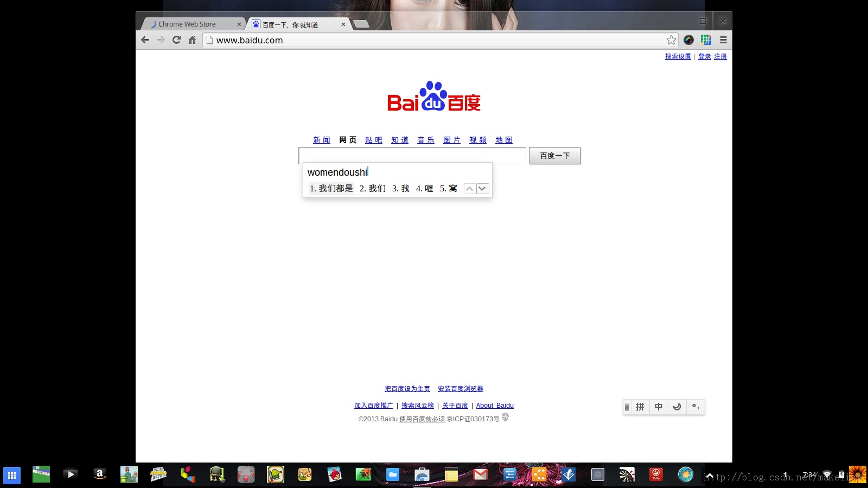The height and width of the screenshot is (488, 868).
Task: Toggle pinyin mode on the IME bar
Action: [640, 407]
